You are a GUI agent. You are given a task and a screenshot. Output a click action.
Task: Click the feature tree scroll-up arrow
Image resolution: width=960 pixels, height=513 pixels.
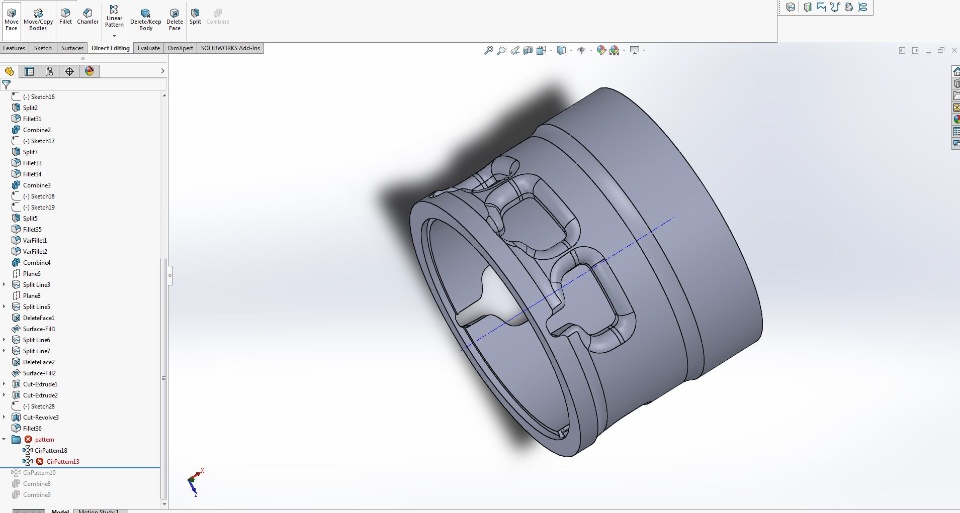(164, 95)
